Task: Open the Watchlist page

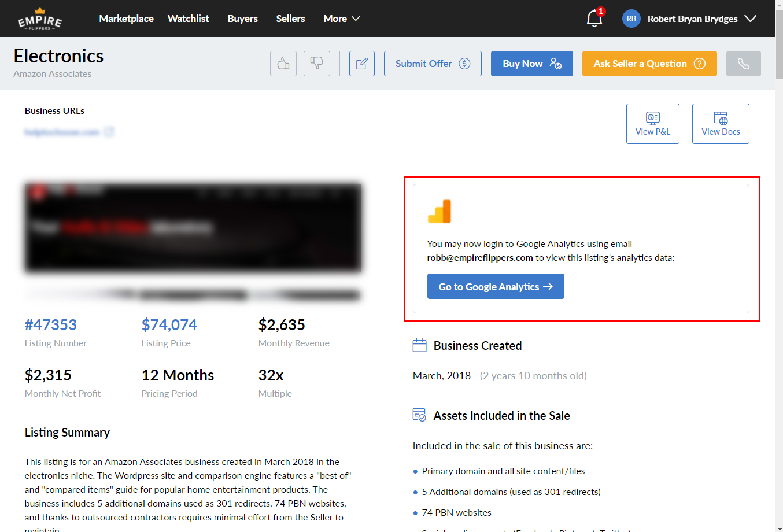Action: (x=189, y=19)
